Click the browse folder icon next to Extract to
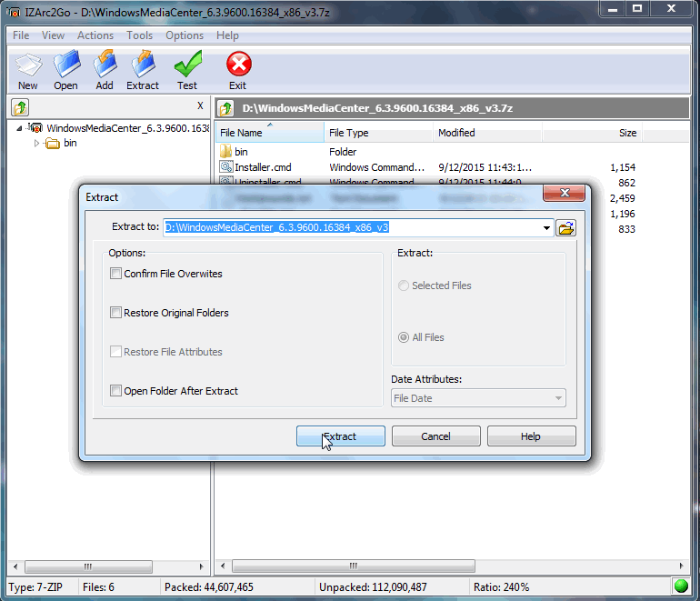The image size is (700, 601). (x=566, y=228)
